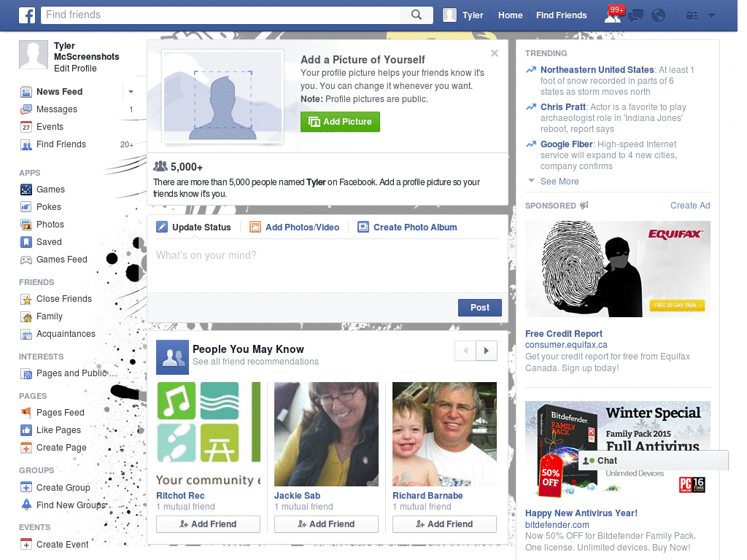Open Ritchot Rec profile name link

pos(180,496)
